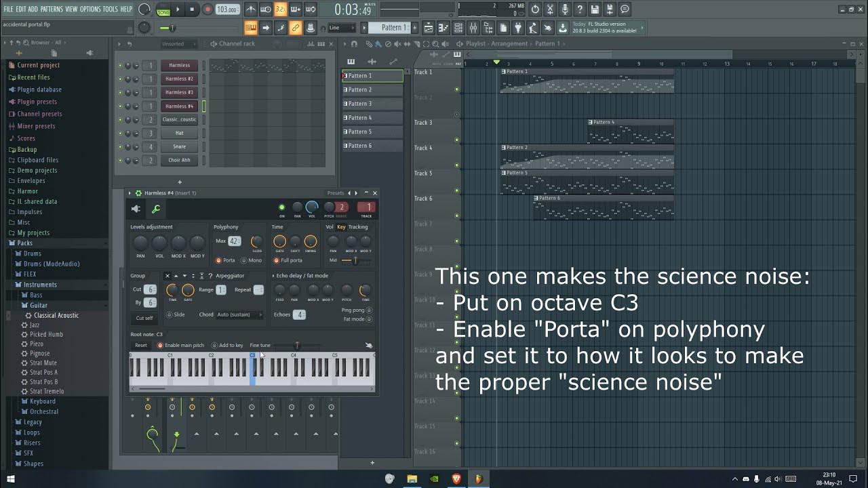Click the floppy disk save icon
This screenshot has height=488, width=868.
tap(594, 9)
